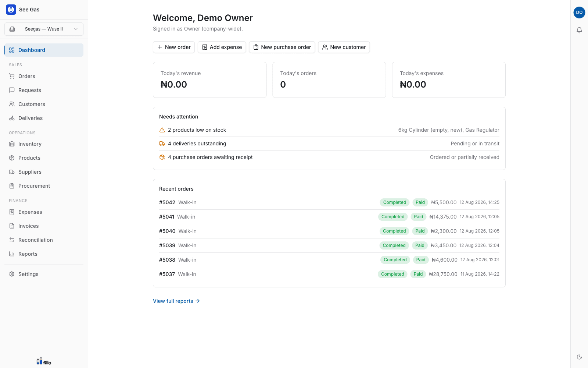
Task: Follow the View full reports link
Action: click(176, 301)
